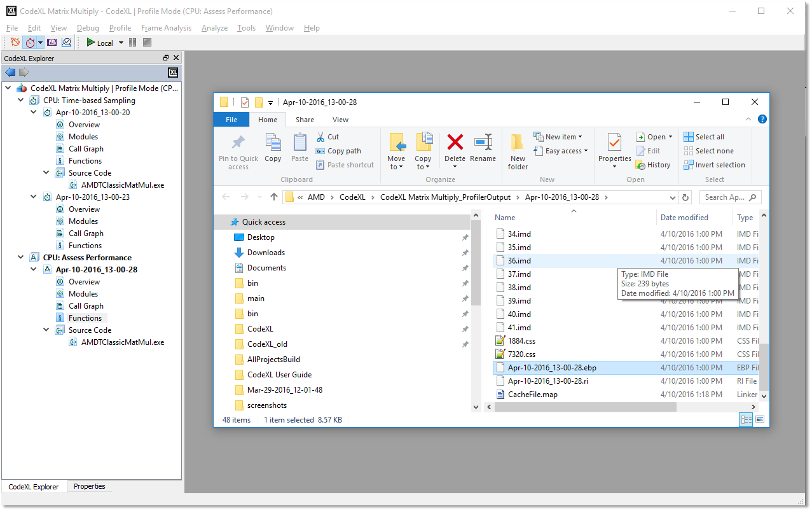
Task: Navigate forward with gray arrow in Explorer panel
Action: pos(24,72)
